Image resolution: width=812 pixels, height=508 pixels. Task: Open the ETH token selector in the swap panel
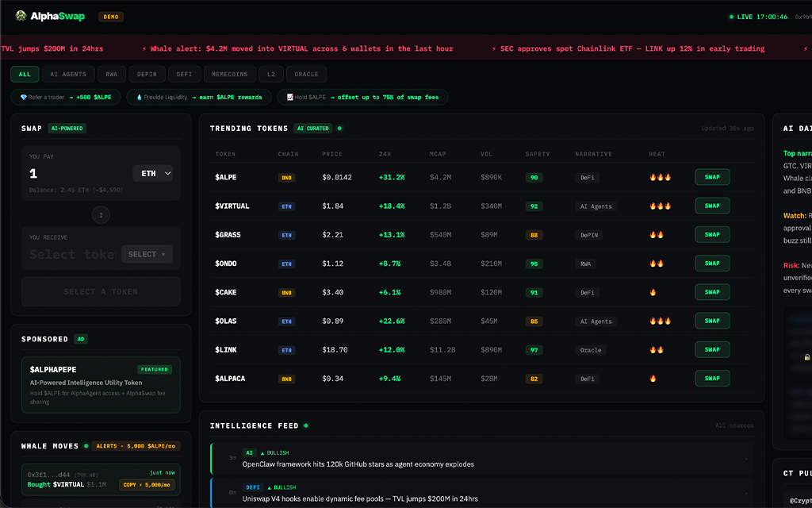coord(152,173)
